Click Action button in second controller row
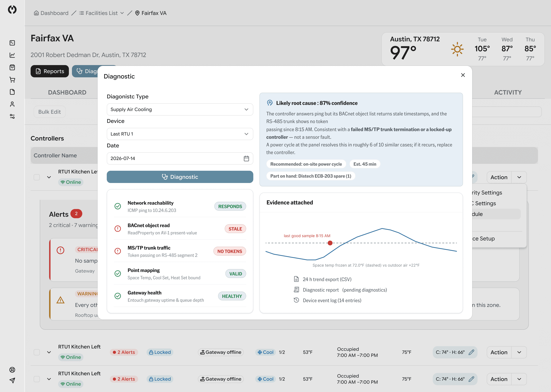Screen dimensions: 551x392 [x=499, y=352]
